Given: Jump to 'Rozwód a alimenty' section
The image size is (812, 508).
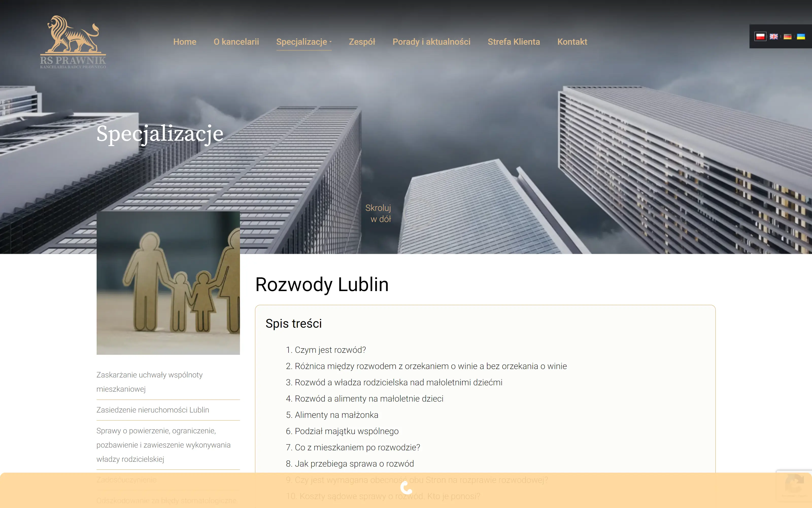Looking at the screenshot, I should [x=369, y=399].
